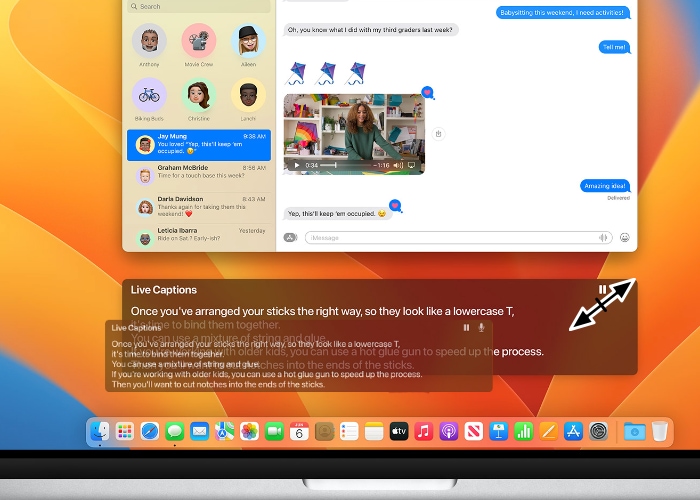Select the pinned Movie Crew group
The height and width of the screenshot is (500, 700).
199,42
